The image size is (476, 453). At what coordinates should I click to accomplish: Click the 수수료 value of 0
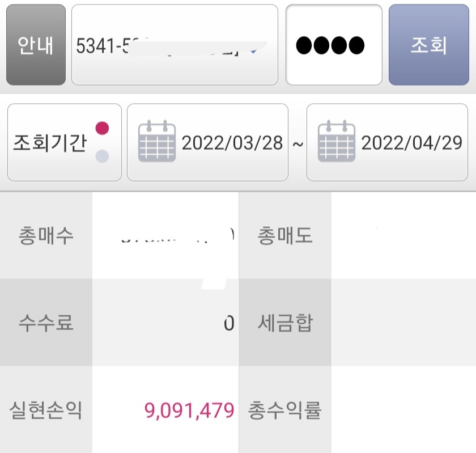pos(228,323)
